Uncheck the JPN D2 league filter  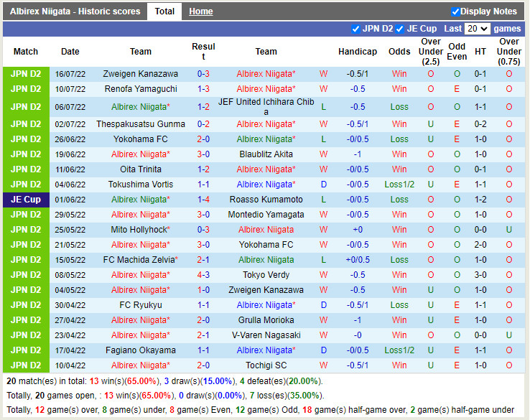tap(355, 29)
